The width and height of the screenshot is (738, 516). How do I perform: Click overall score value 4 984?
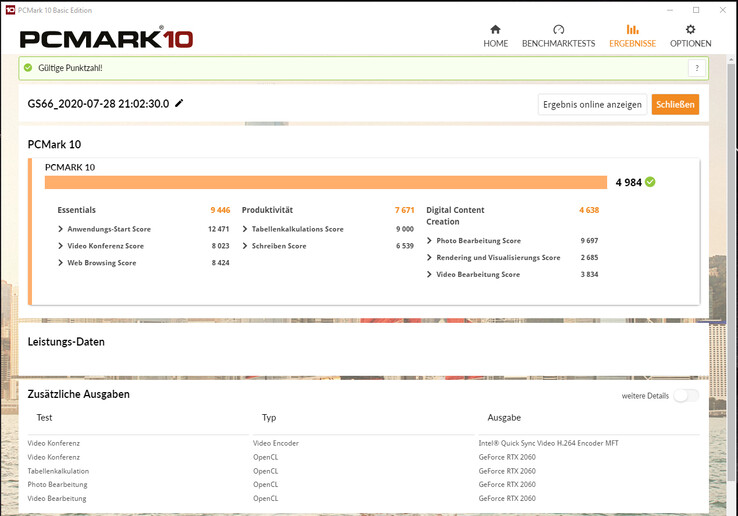[628, 182]
